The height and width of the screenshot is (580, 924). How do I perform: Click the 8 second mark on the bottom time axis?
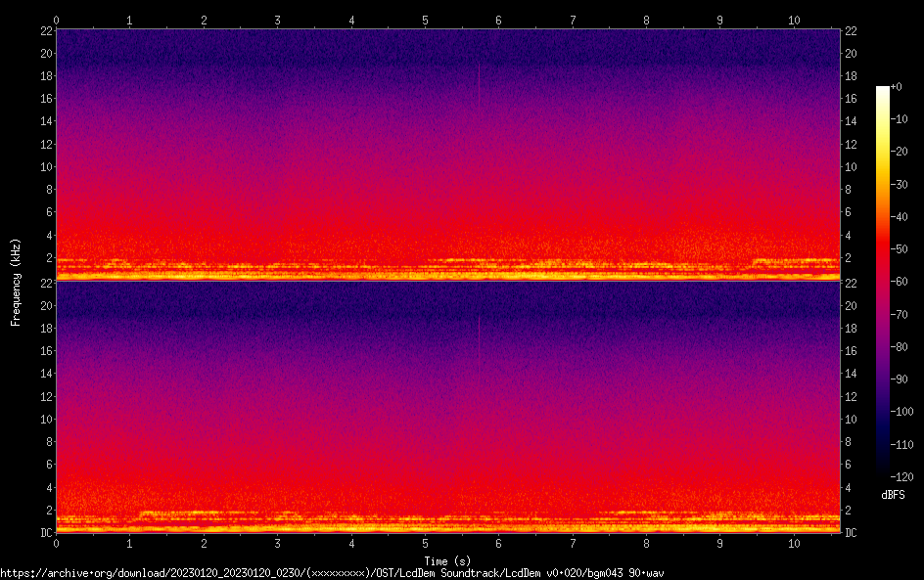(646, 543)
